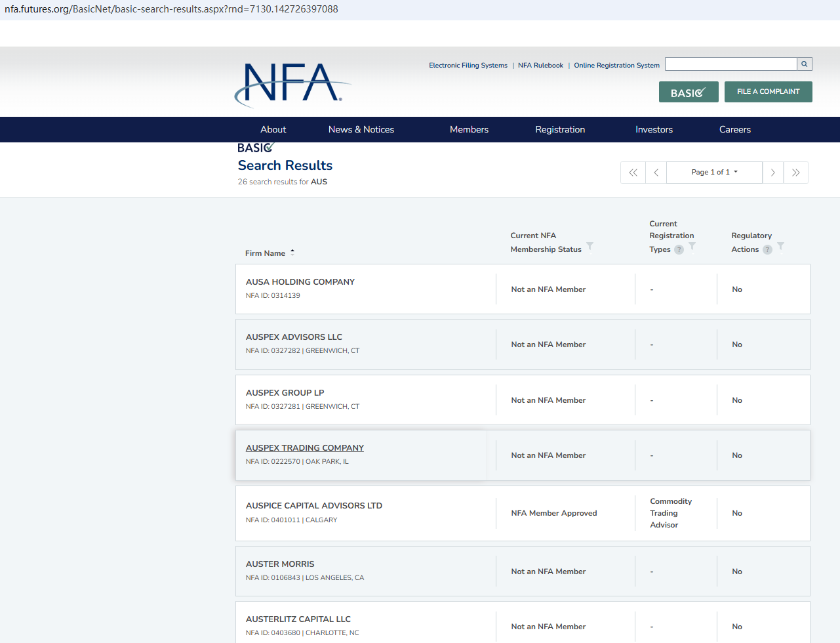Image resolution: width=840 pixels, height=643 pixels.
Task: Go to the previous results page
Action: click(656, 173)
